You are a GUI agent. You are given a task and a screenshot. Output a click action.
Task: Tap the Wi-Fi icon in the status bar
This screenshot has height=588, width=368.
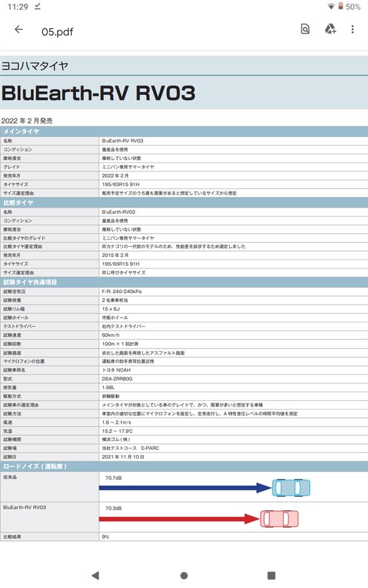click(331, 6)
